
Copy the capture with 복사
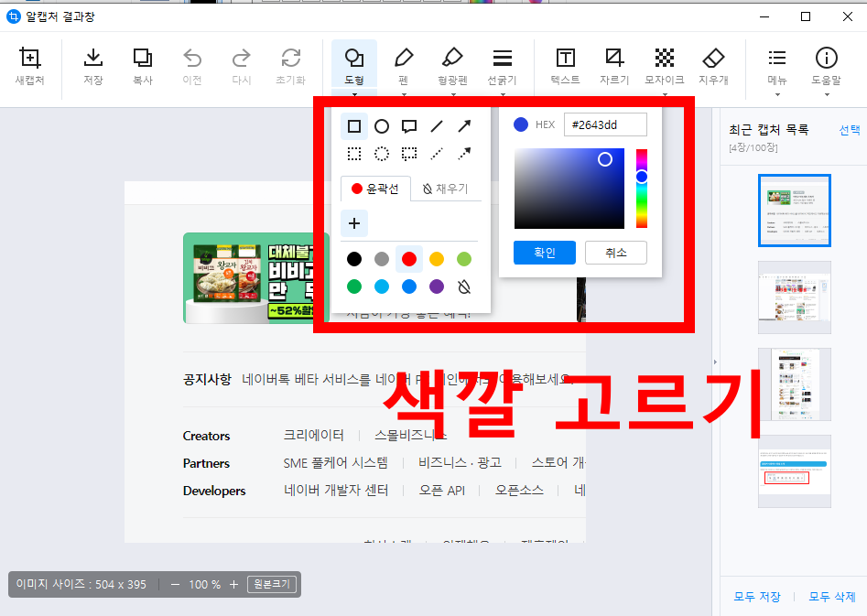coord(142,64)
